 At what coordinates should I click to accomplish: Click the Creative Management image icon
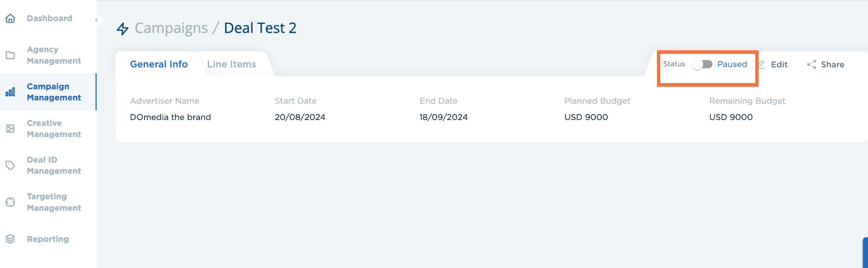(10, 128)
